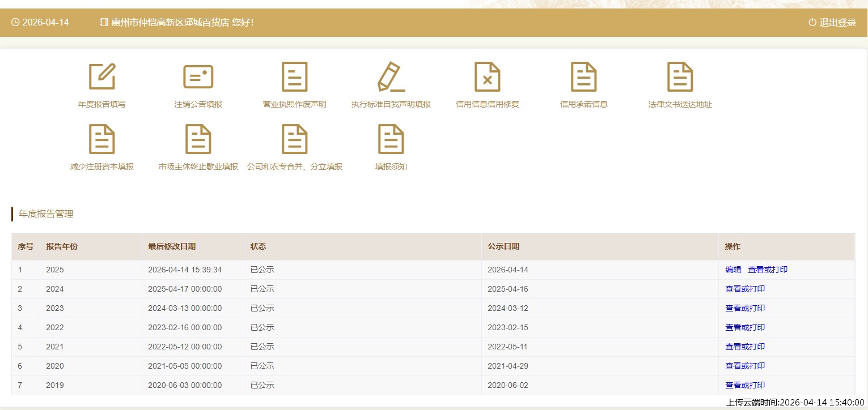Open 法律文书送达地址 icon
Screen dimensions: 868x410
tap(680, 76)
